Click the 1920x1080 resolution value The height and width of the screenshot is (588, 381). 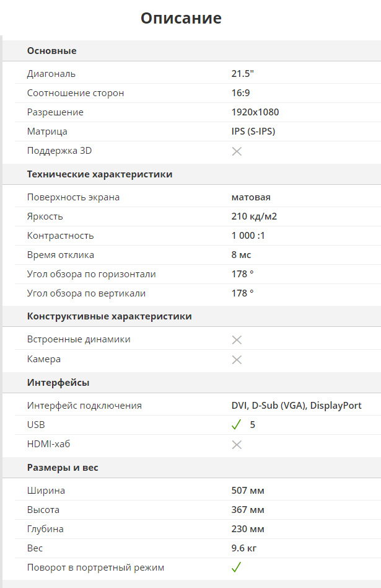coord(255,112)
